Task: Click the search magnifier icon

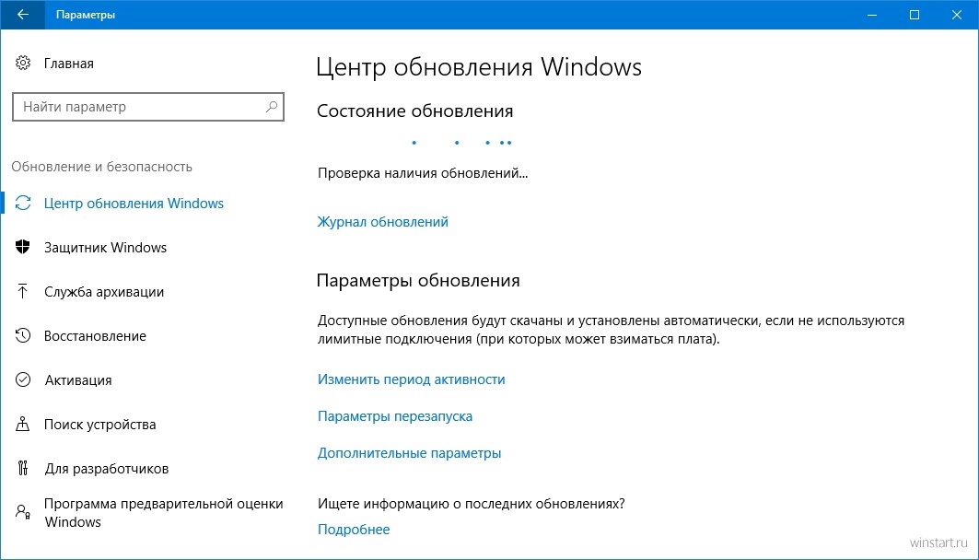Action: point(271,107)
